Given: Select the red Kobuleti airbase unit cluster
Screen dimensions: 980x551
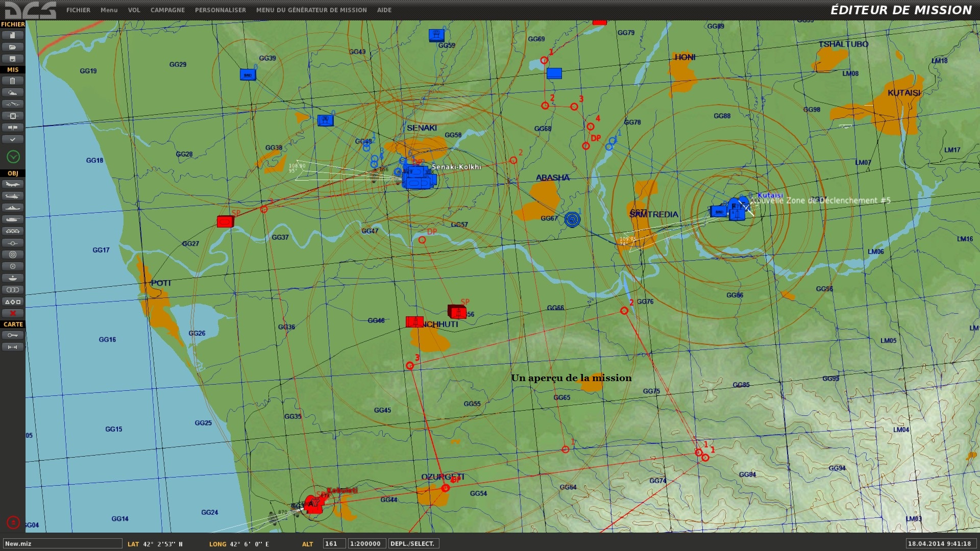Looking at the screenshot, I should [x=313, y=504].
